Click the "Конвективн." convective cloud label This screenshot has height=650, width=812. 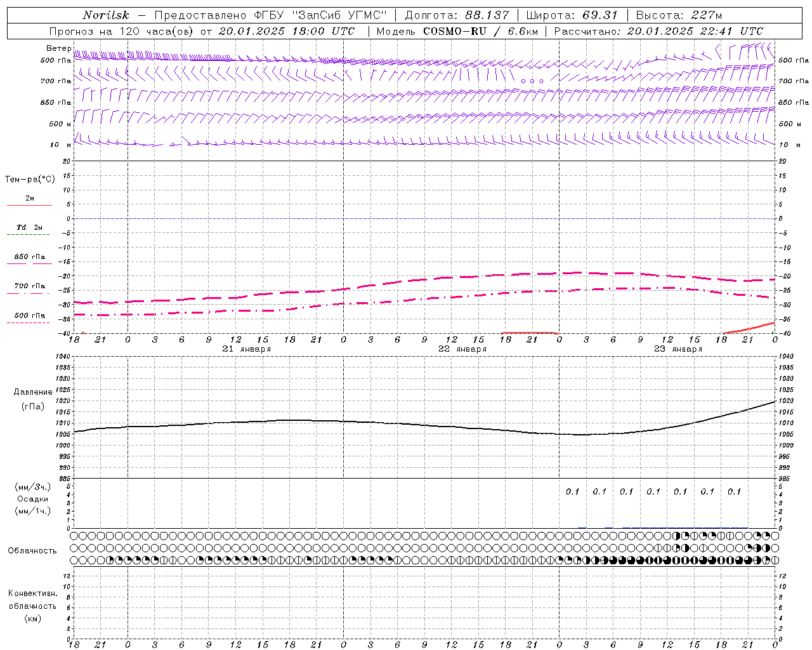pyautogui.click(x=32, y=594)
